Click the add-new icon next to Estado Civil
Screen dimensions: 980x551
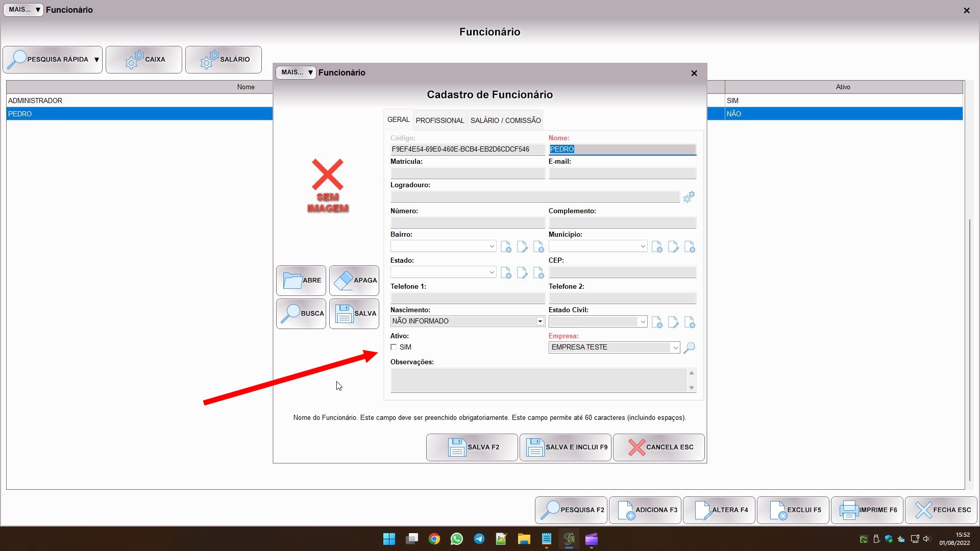coord(657,322)
